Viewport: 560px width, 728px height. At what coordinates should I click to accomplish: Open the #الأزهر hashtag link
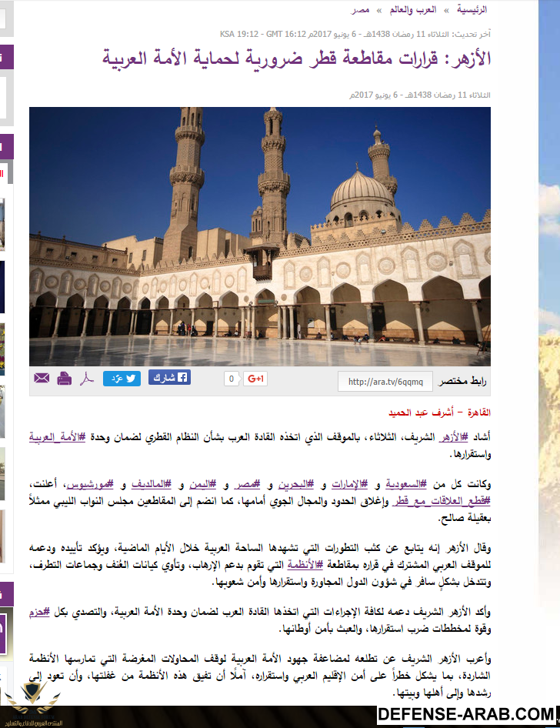[453, 437]
